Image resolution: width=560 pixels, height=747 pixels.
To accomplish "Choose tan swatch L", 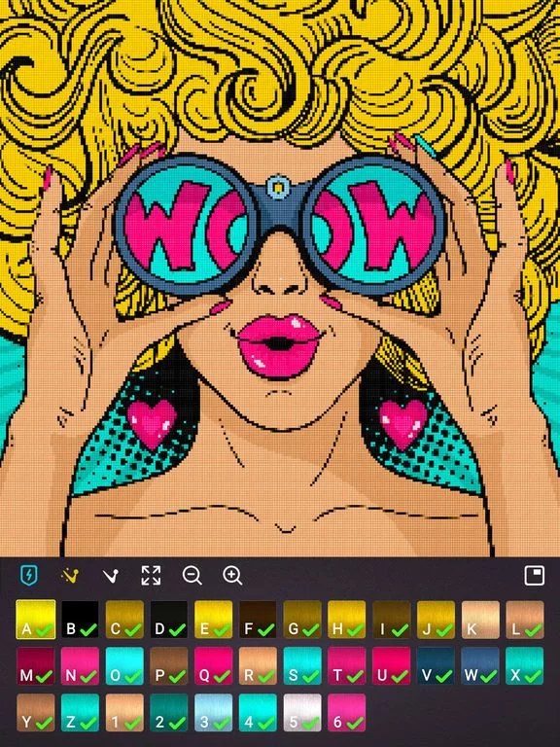I will tap(525, 620).
